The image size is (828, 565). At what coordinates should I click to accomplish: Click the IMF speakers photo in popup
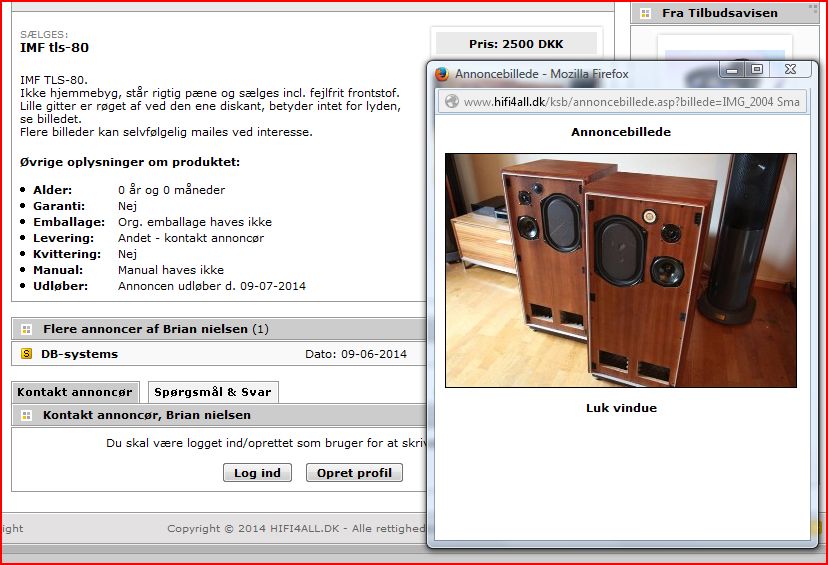[621, 270]
